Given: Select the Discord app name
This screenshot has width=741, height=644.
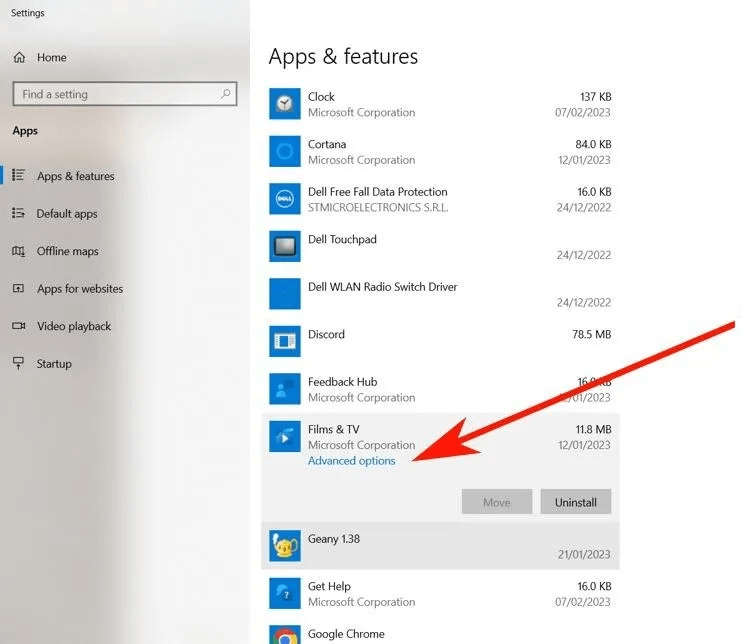Looking at the screenshot, I should pyautogui.click(x=326, y=335).
